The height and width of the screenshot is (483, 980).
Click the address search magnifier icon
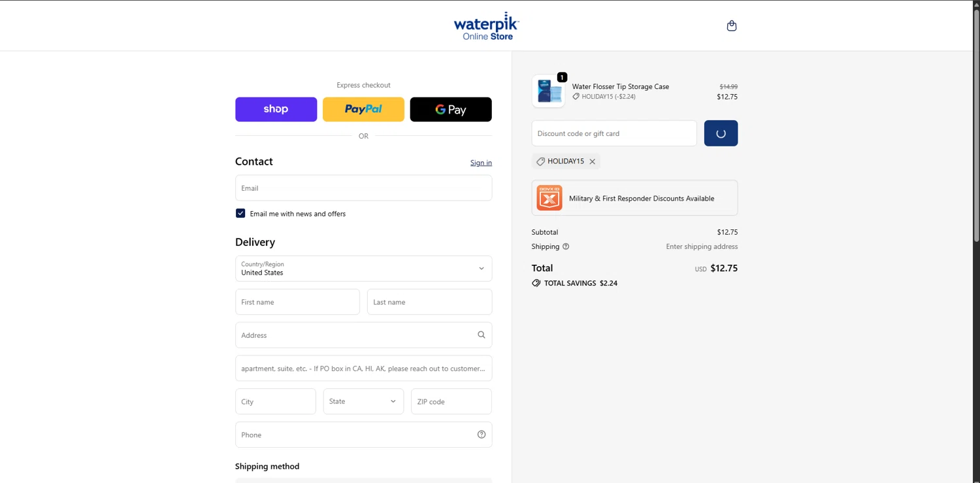pos(482,335)
